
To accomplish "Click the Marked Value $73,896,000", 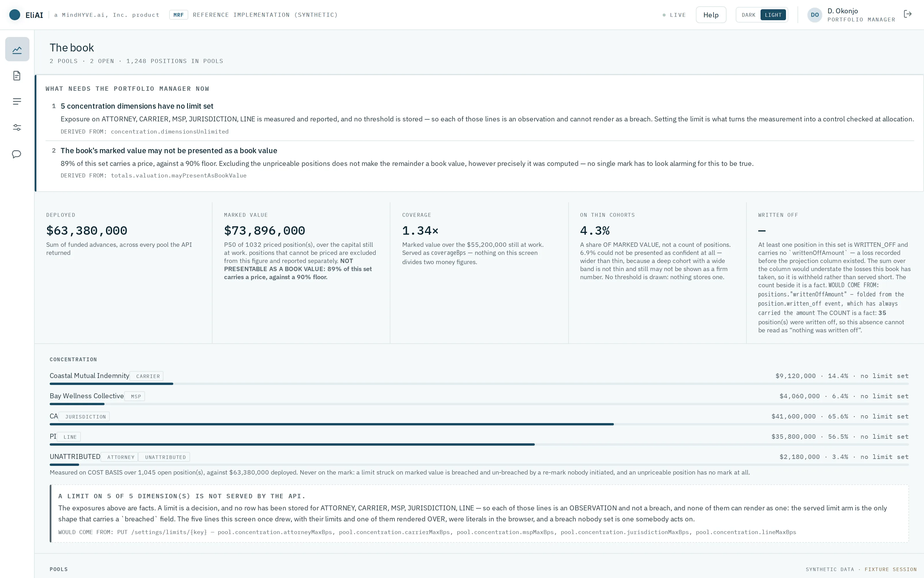I will (264, 231).
